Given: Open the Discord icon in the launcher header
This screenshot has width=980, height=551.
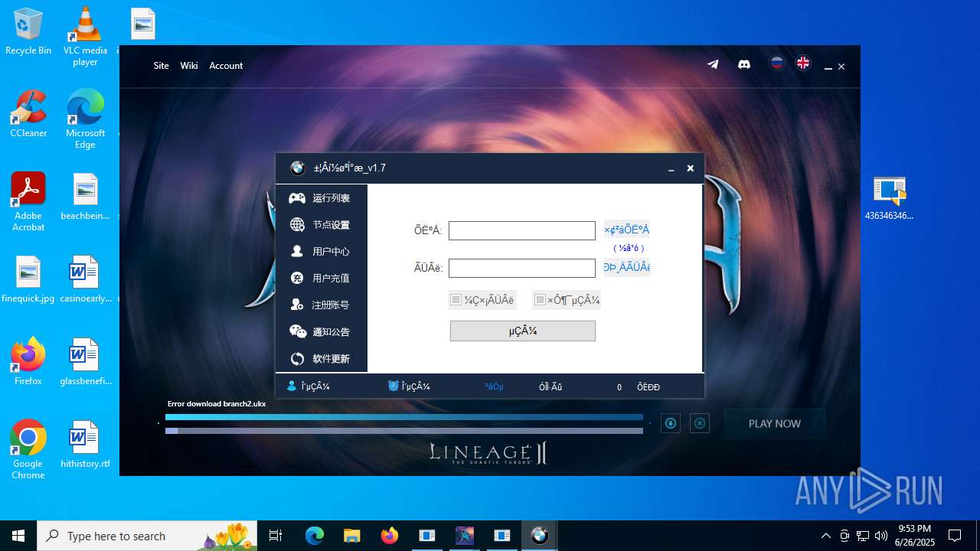Looking at the screenshot, I should click(743, 64).
